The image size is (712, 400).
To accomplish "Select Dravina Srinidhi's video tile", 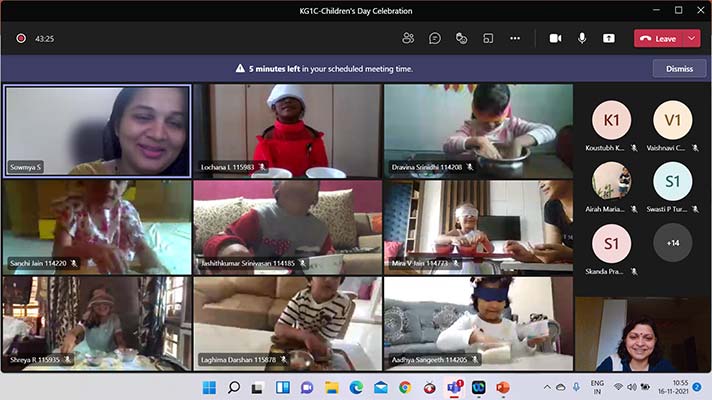I will 477,130.
